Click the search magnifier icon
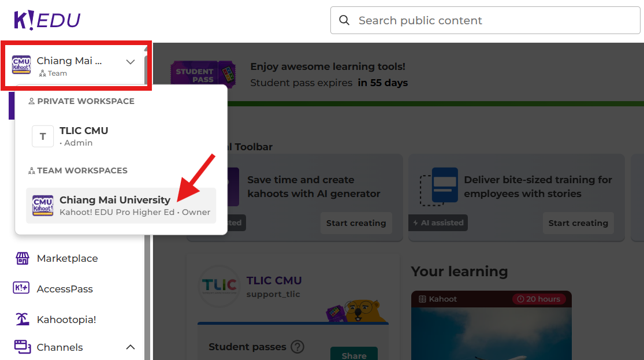This screenshot has width=644, height=360. [344, 20]
